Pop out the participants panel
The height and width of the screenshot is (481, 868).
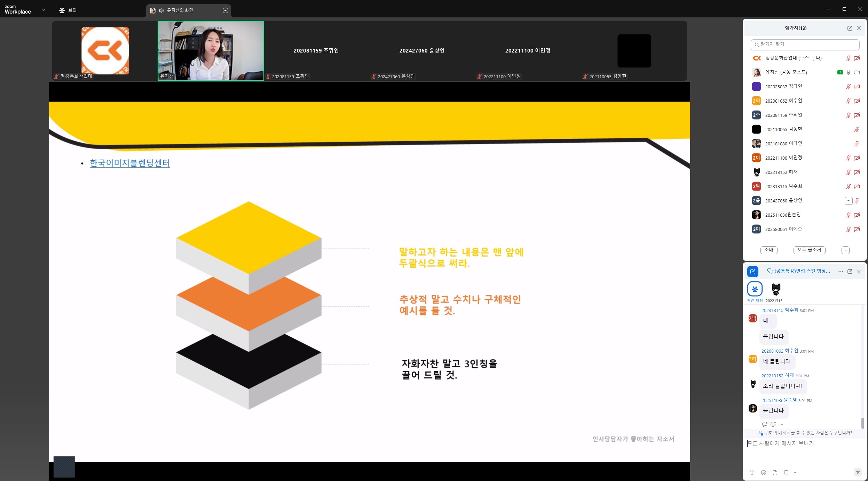click(x=850, y=28)
